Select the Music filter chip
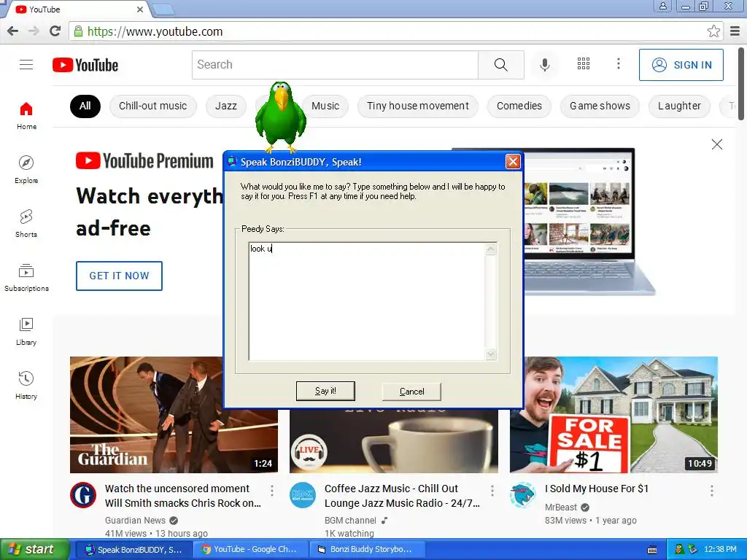747x560 pixels. click(x=325, y=106)
